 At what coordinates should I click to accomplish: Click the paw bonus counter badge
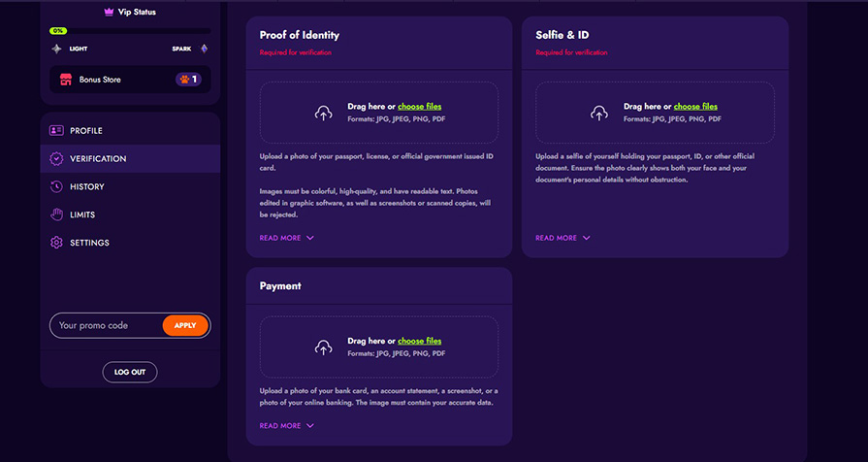188,80
